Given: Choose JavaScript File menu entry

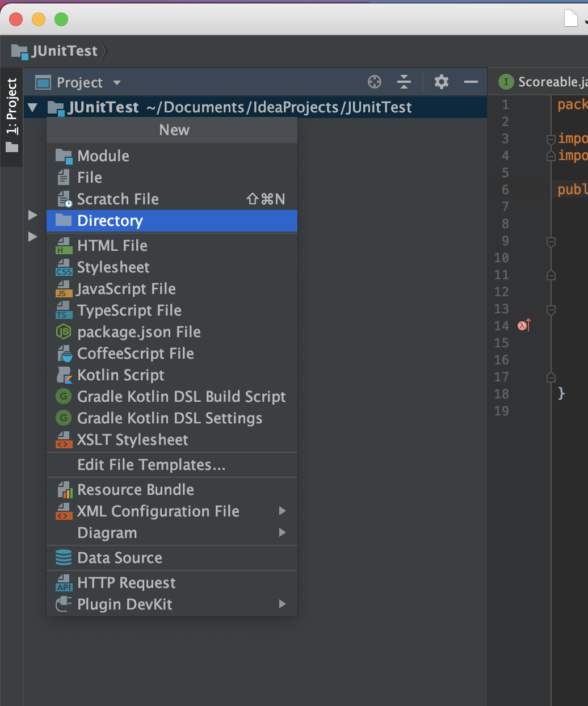Looking at the screenshot, I should tap(171, 289).
